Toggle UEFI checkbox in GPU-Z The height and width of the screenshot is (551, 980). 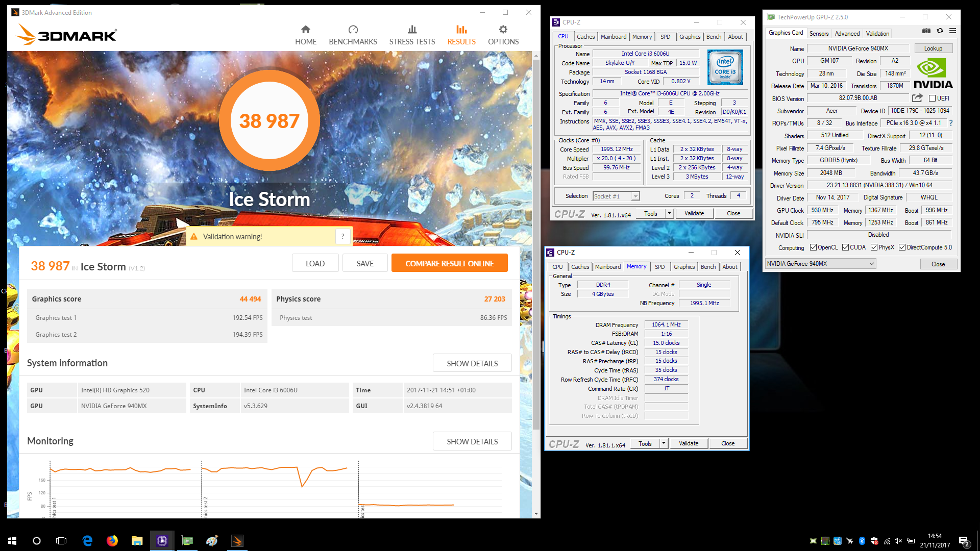point(932,98)
